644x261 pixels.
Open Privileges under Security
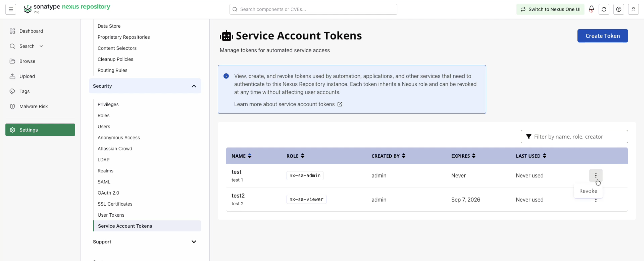108,104
